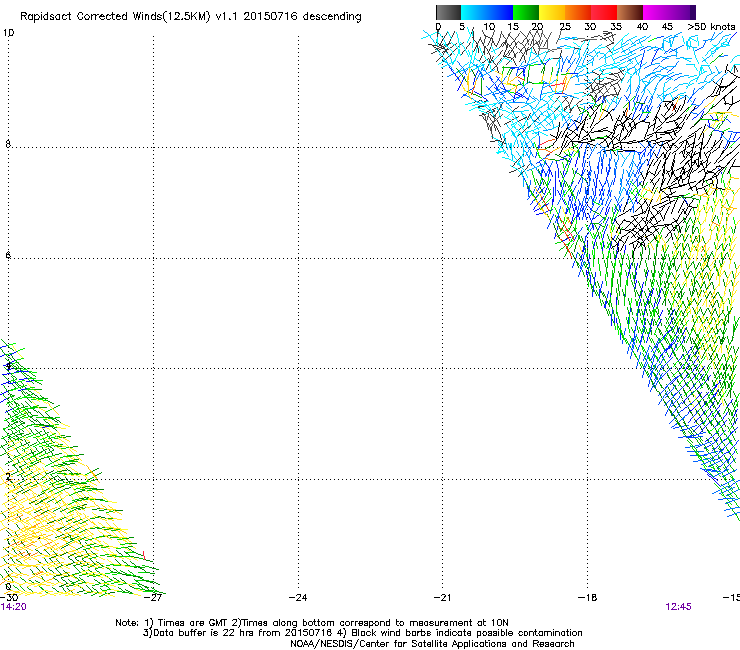Viewport: 740px width, 650px height.
Task: Click the -18 longitude axis label
Action: pos(587,598)
